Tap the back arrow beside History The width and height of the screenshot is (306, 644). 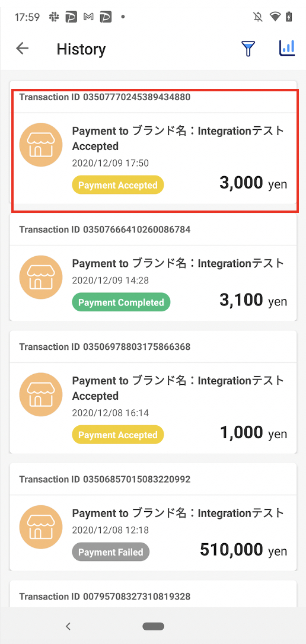pyautogui.click(x=22, y=49)
